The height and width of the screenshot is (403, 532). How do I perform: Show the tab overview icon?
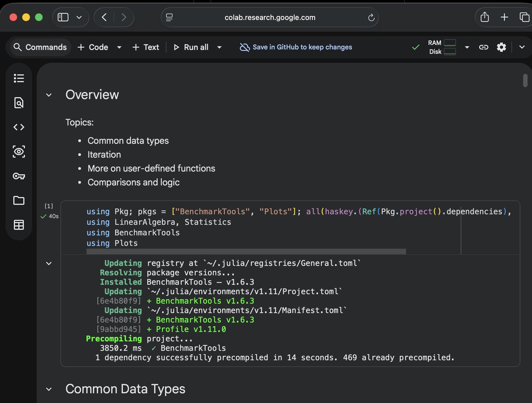pyautogui.click(x=524, y=17)
